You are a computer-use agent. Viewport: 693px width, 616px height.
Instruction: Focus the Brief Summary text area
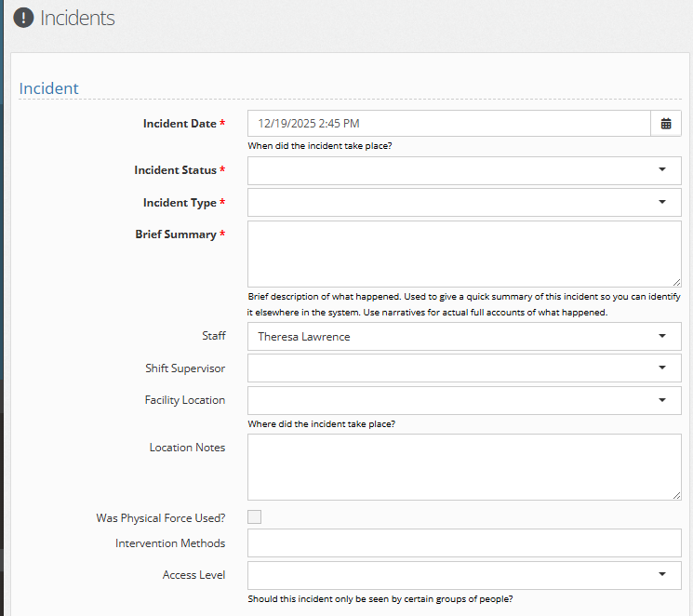coord(463,253)
